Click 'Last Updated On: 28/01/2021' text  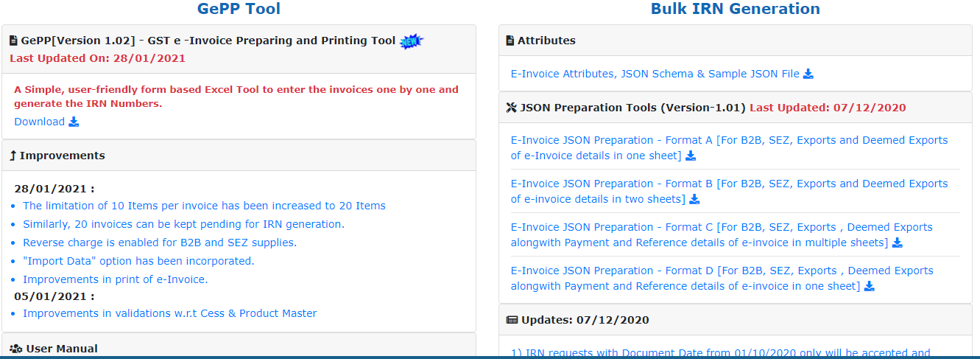tap(98, 58)
